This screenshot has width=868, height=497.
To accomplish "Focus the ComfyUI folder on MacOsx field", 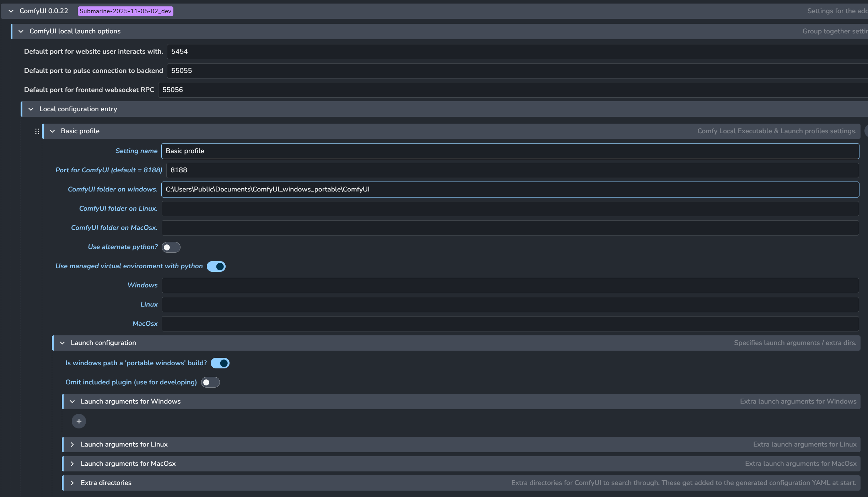I will [x=510, y=228].
